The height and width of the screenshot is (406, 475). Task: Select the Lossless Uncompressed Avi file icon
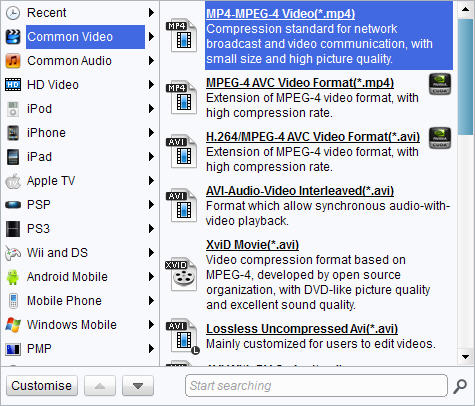coord(182,337)
